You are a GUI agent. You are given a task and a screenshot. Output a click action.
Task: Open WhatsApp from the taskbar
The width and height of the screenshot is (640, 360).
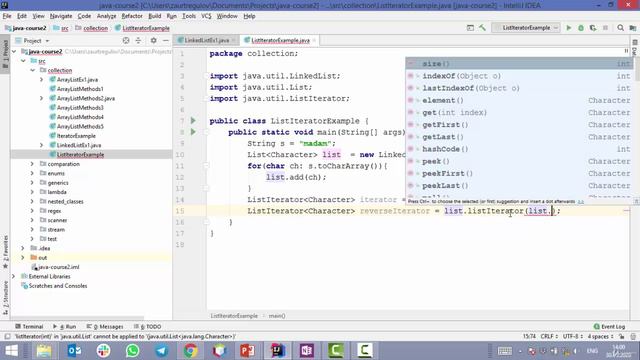click(x=132, y=351)
